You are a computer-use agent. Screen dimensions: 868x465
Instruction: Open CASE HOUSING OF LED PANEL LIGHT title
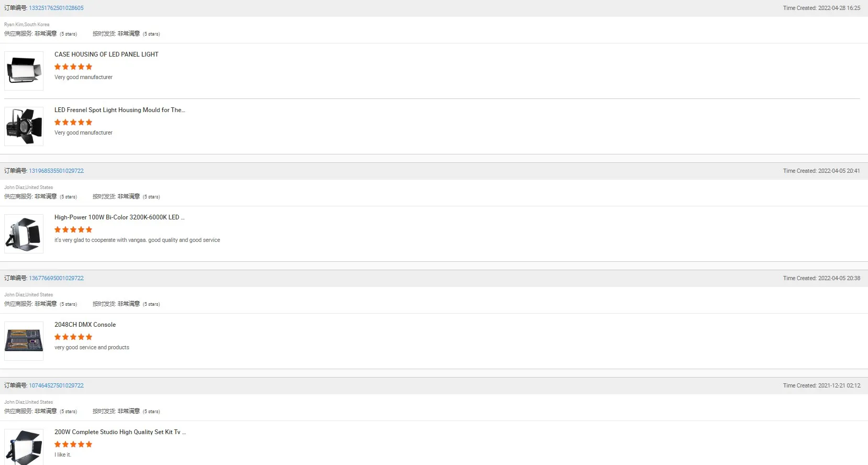pyautogui.click(x=106, y=54)
